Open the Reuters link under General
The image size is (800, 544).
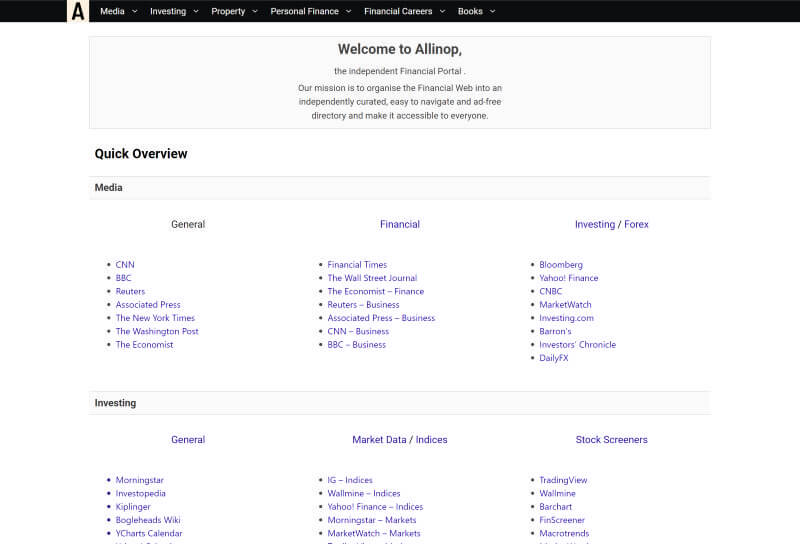(130, 291)
